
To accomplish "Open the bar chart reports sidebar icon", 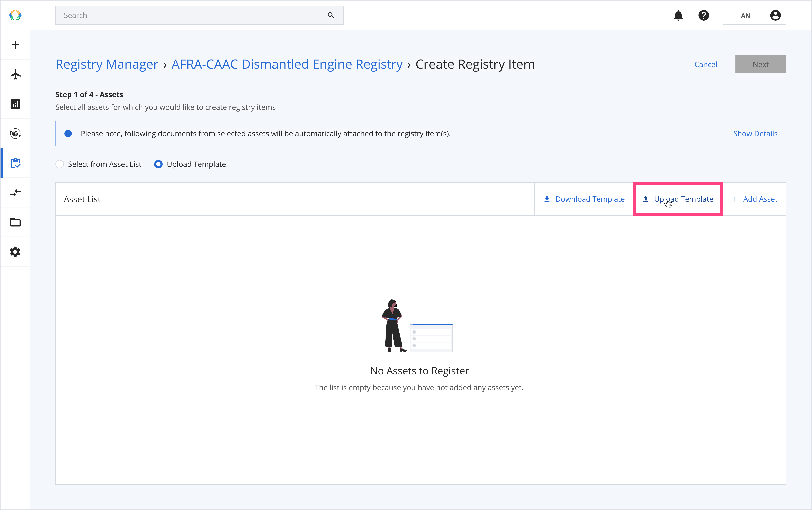I will (x=15, y=104).
